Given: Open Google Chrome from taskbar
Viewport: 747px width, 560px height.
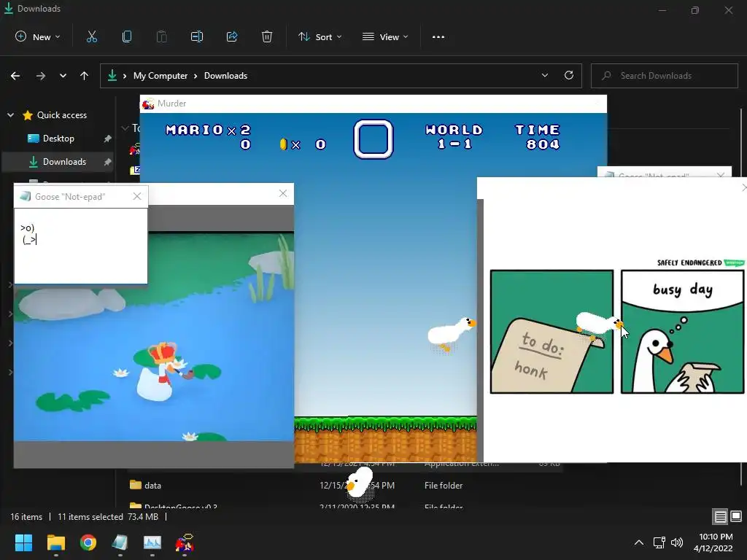Looking at the screenshot, I should (88, 542).
